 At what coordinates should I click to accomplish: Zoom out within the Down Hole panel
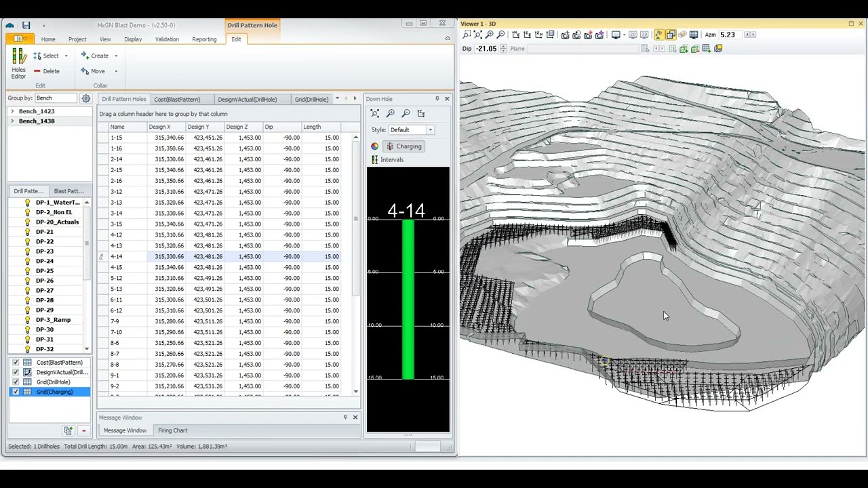tap(406, 113)
